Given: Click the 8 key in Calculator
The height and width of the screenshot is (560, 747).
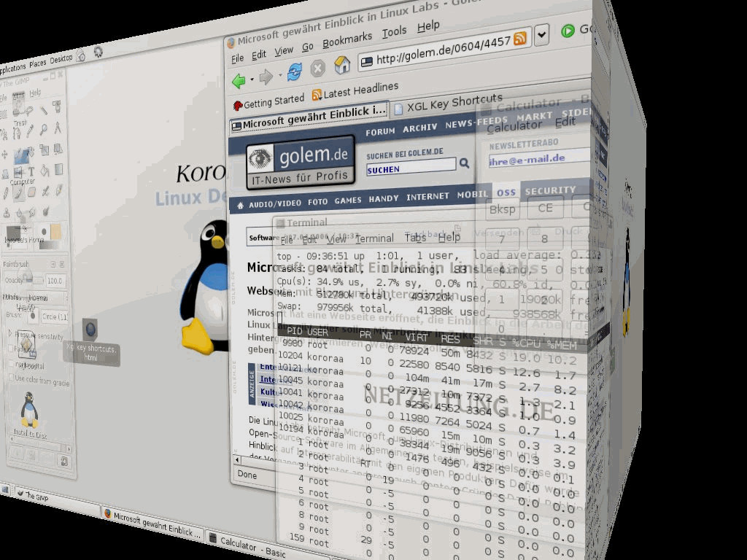Looking at the screenshot, I should tap(544, 238).
